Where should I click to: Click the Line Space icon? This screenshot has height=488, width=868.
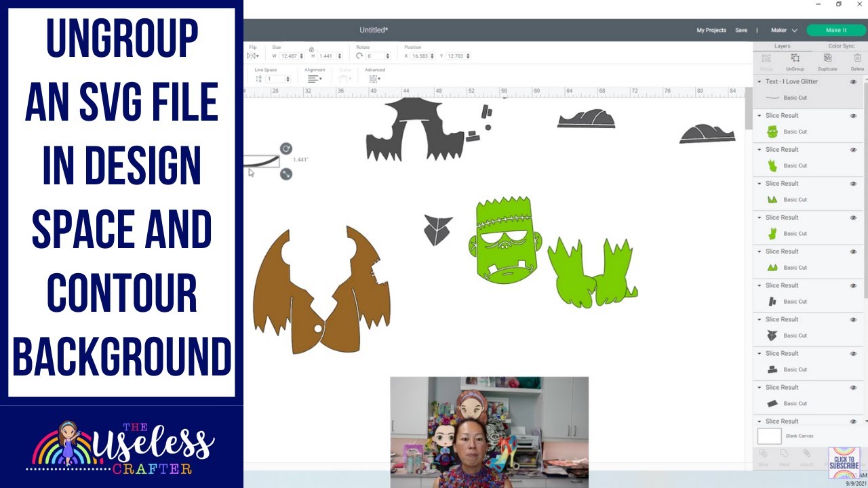coord(258,79)
